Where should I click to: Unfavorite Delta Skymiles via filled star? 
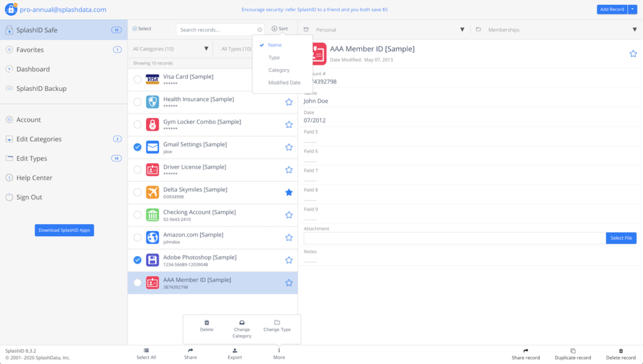[289, 193]
